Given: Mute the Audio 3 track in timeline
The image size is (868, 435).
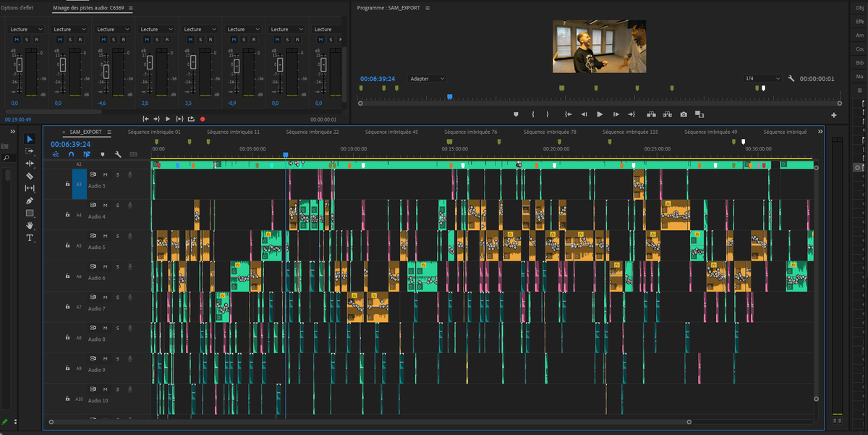Looking at the screenshot, I should coord(105,174).
